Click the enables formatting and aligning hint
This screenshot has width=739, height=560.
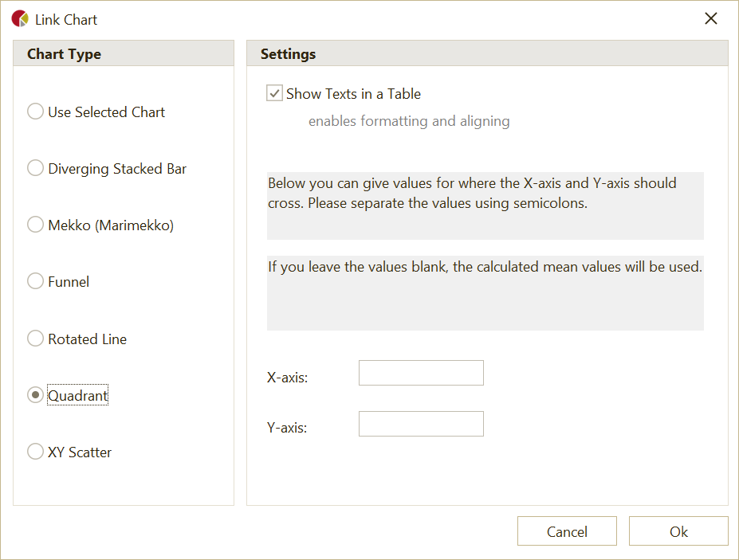point(409,121)
